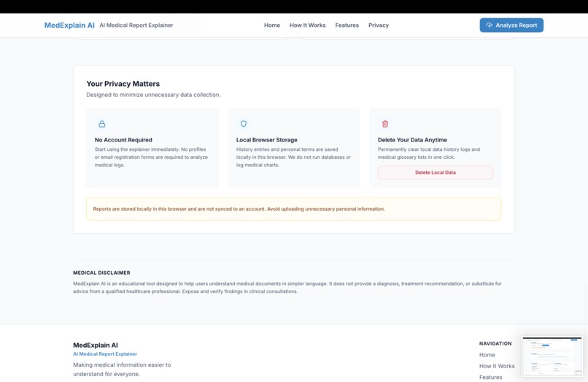Screen dimensions: 588x382
Task: Open the footer Features link
Action: pos(490,377)
